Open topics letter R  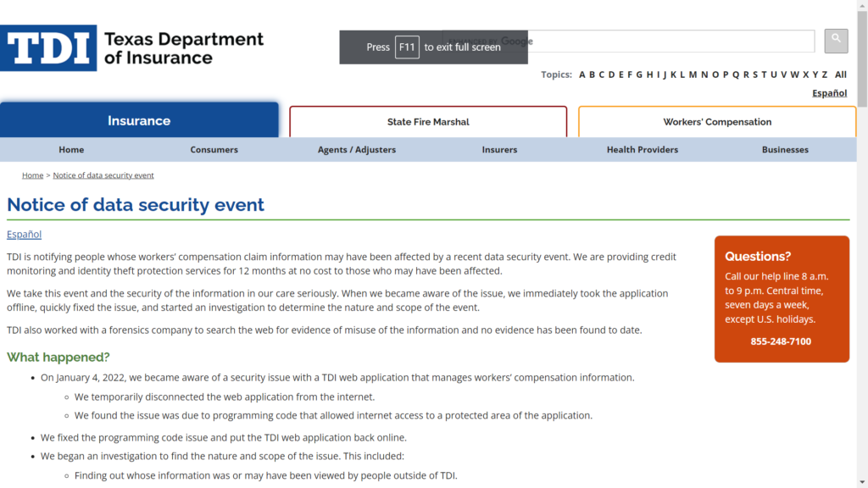click(746, 75)
